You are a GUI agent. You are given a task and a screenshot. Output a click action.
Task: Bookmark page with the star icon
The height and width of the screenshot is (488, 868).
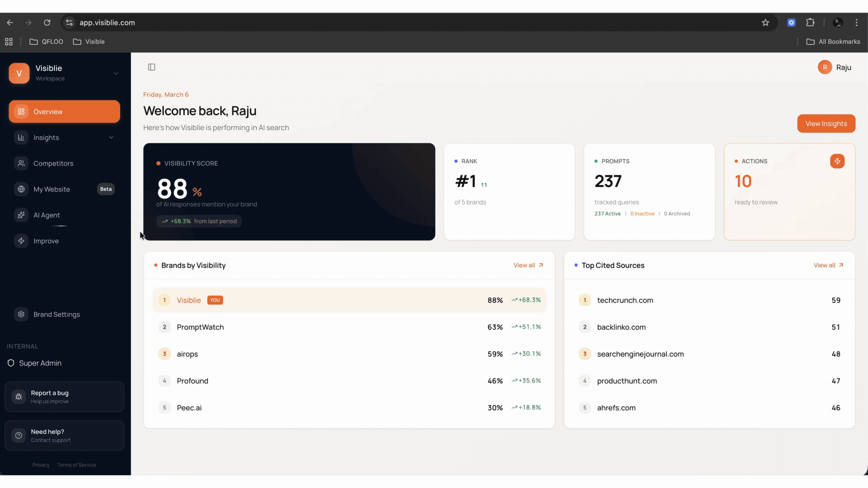click(765, 23)
